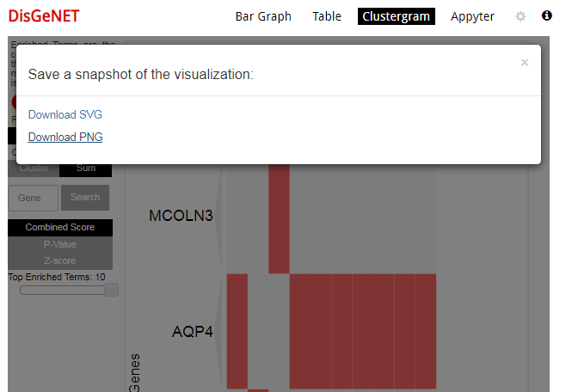Click the Gene search input field

coord(34,198)
